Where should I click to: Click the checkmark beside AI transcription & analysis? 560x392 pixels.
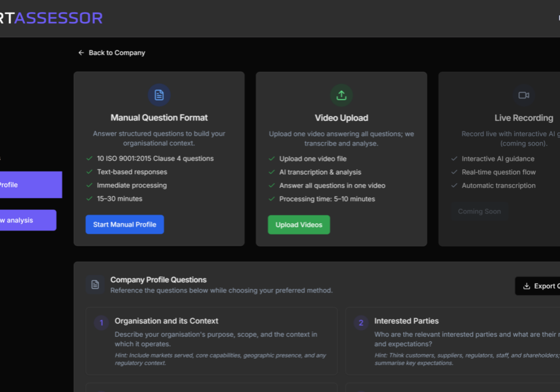272,172
